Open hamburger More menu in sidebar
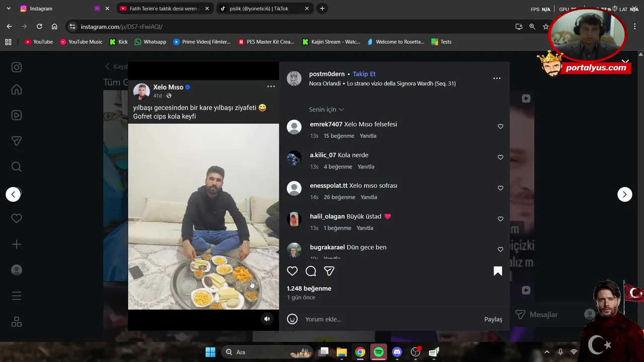 click(x=17, y=296)
